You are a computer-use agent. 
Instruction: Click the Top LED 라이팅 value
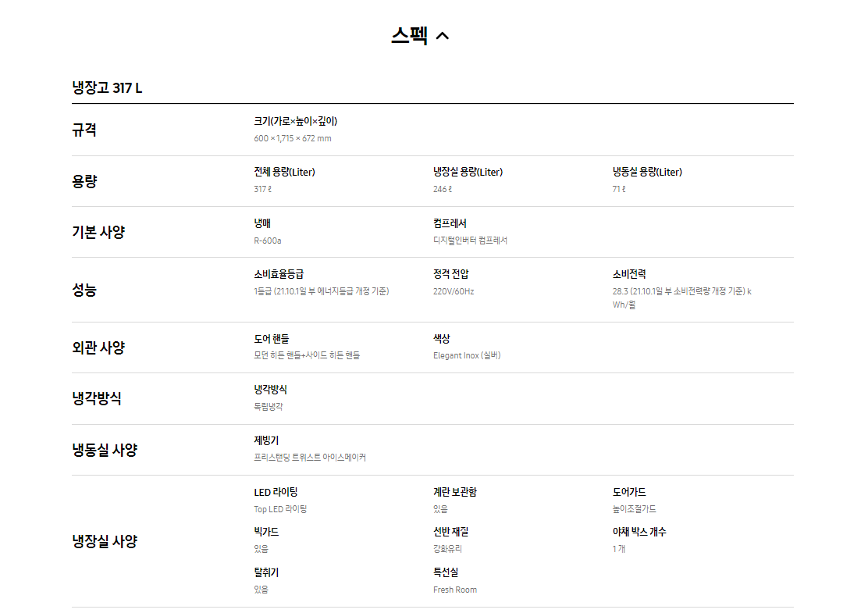[280, 509]
